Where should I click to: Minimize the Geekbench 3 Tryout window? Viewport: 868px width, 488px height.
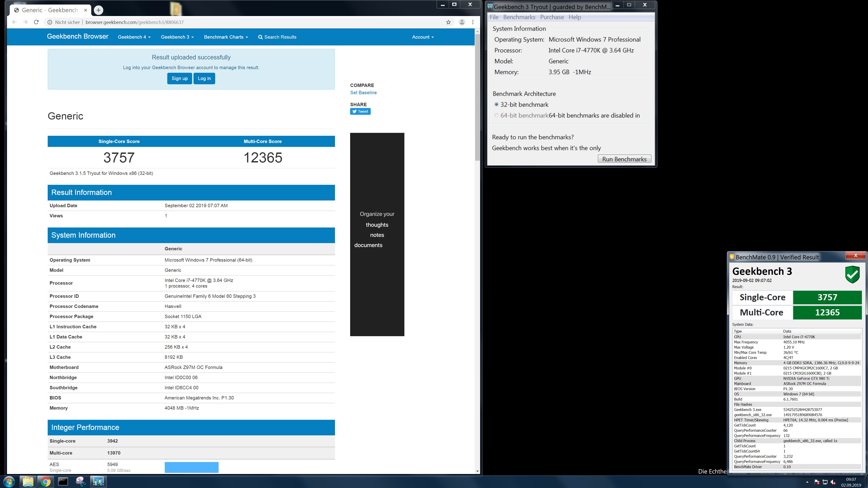(x=617, y=5)
